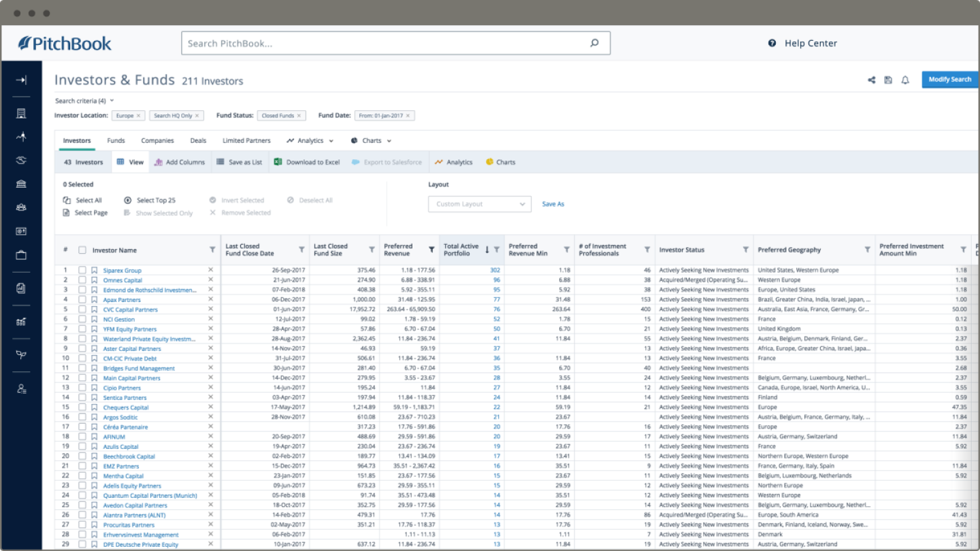
Task: Open the handshake deals icon in the sidebar
Action: click(21, 161)
